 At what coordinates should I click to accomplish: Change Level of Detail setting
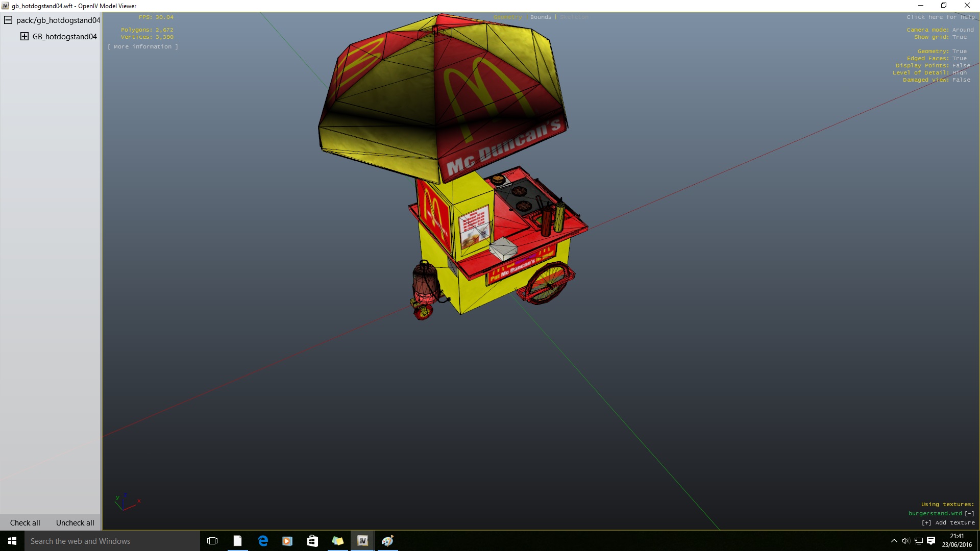point(929,73)
